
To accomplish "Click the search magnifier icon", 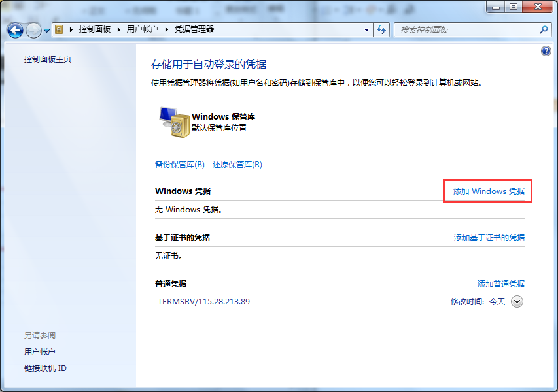I will [543, 29].
